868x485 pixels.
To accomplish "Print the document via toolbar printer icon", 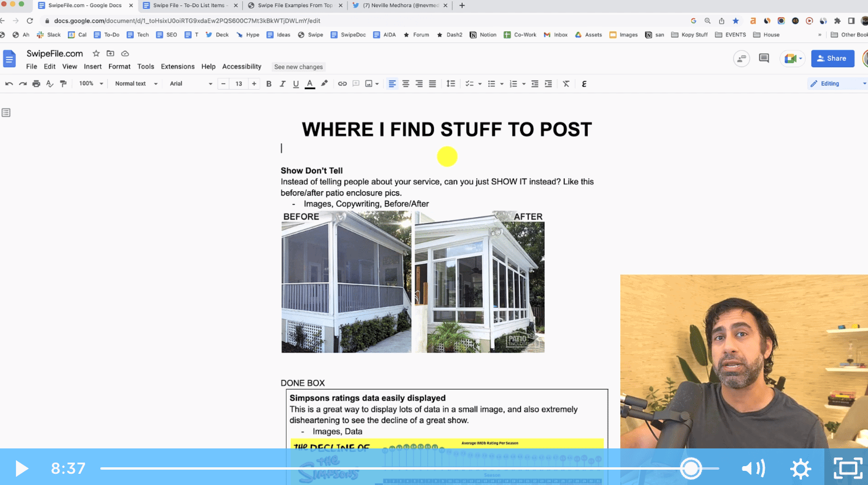I will pos(36,84).
